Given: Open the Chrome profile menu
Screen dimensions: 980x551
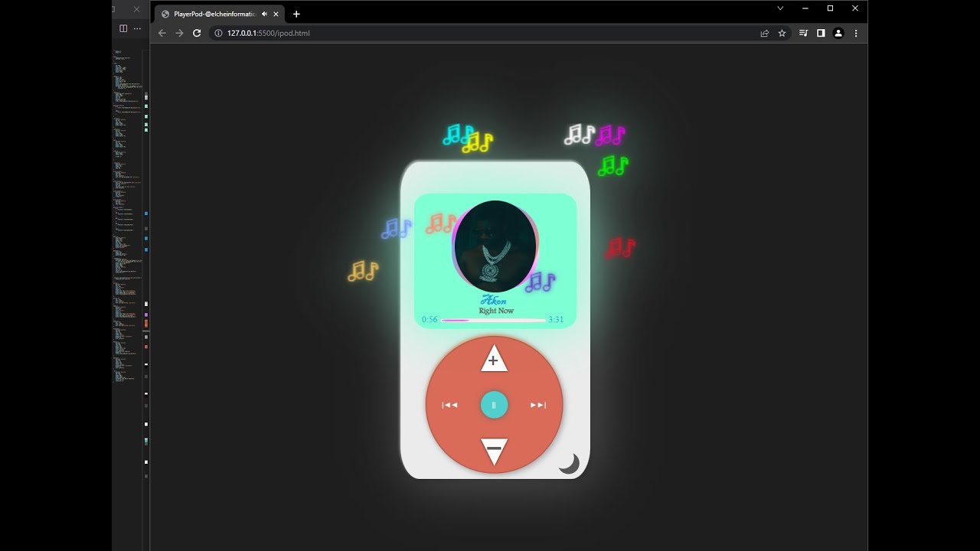Looking at the screenshot, I should tap(838, 33).
